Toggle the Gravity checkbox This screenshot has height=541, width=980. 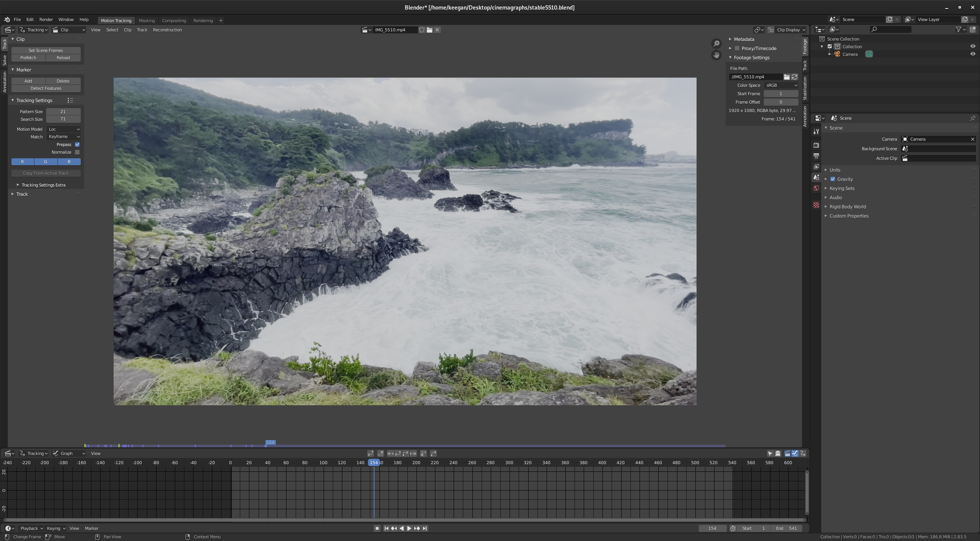(832, 179)
